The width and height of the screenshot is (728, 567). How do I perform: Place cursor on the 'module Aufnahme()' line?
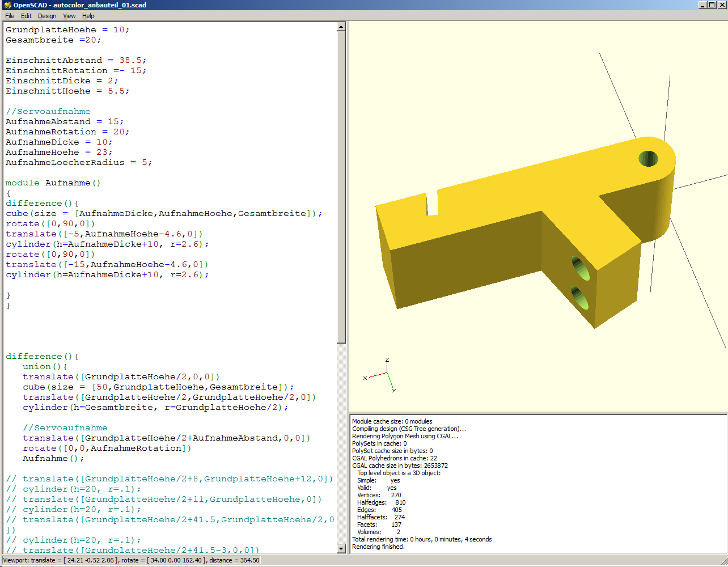coord(53,183)
